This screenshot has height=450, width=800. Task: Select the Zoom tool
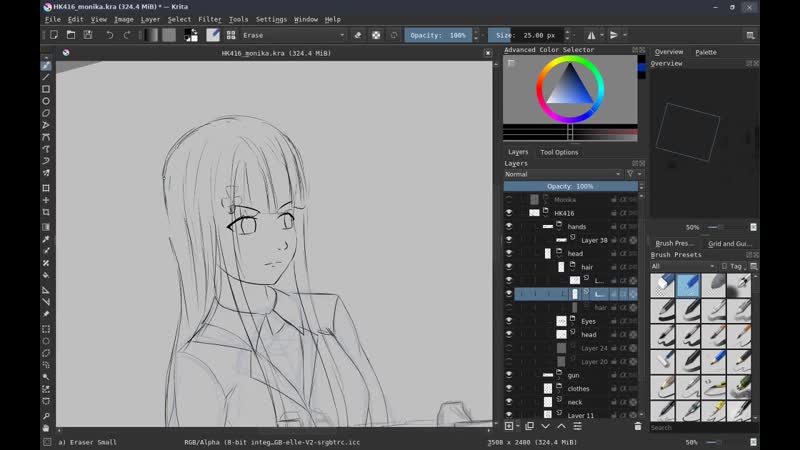click(x=46, y=416)
